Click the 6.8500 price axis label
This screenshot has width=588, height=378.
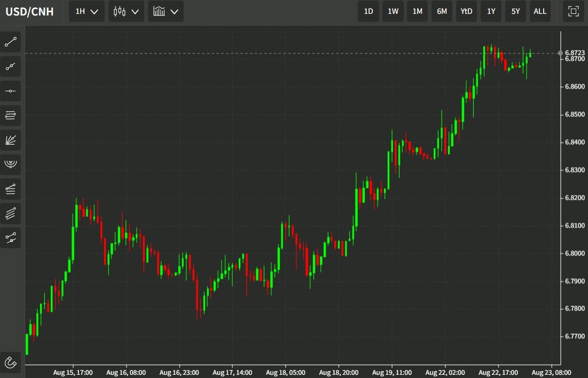pos(575,114)
